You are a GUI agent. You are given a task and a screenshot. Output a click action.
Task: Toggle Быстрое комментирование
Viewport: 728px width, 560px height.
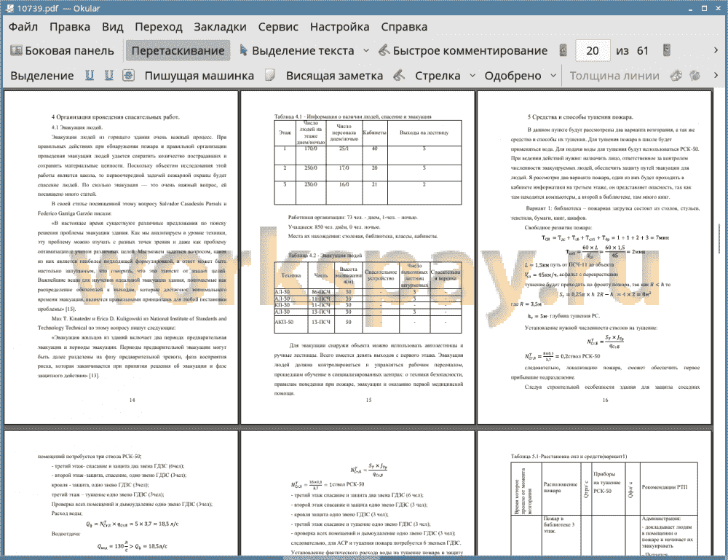click(x=463, y=51)
